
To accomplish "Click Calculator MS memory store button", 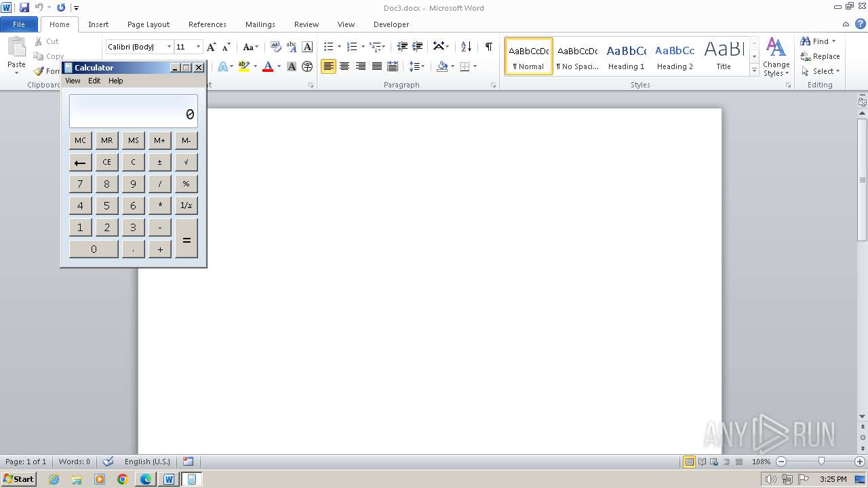I will pos(134,140).
